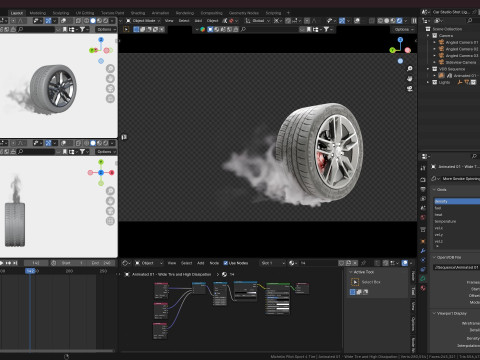Select Angled Camera 01 in outliner

coord(461,42)
